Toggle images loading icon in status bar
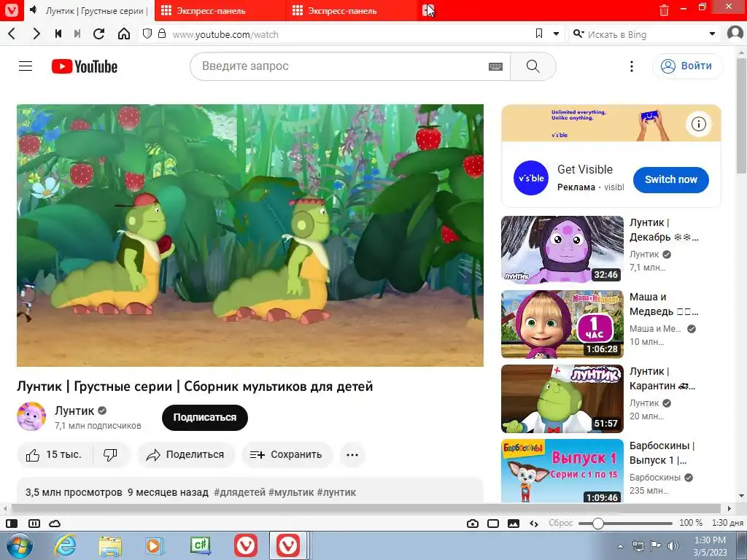This screenshot has width=747, height=560. 514,524
